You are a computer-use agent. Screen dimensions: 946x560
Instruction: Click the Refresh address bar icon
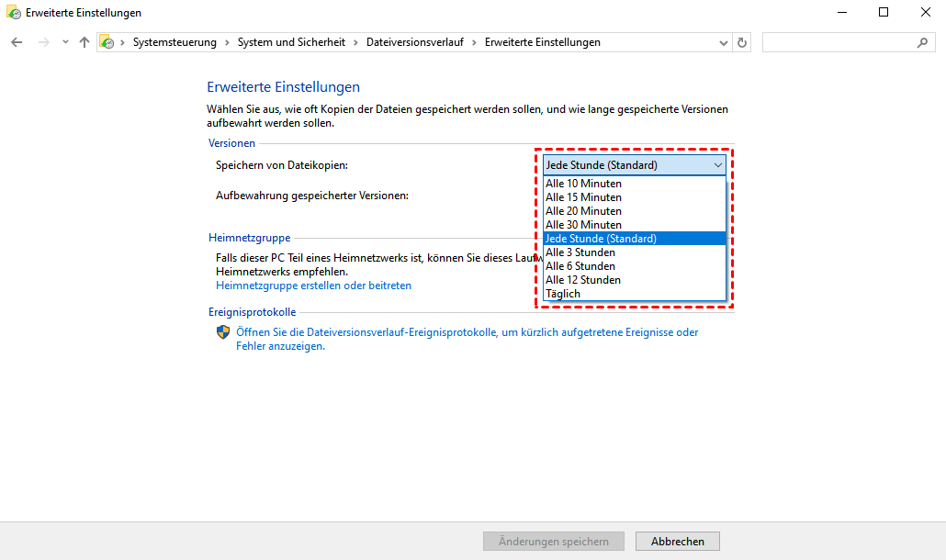(742, 42)
